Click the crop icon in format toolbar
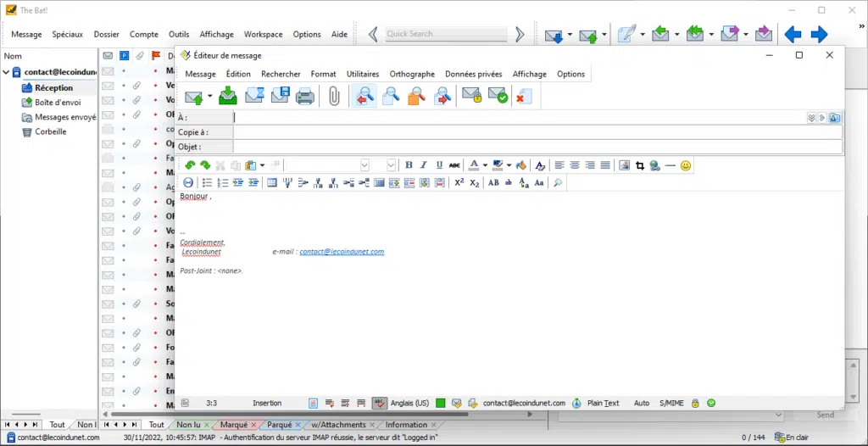The width and height of the screenshot is (868, 446). pos(640,165)
